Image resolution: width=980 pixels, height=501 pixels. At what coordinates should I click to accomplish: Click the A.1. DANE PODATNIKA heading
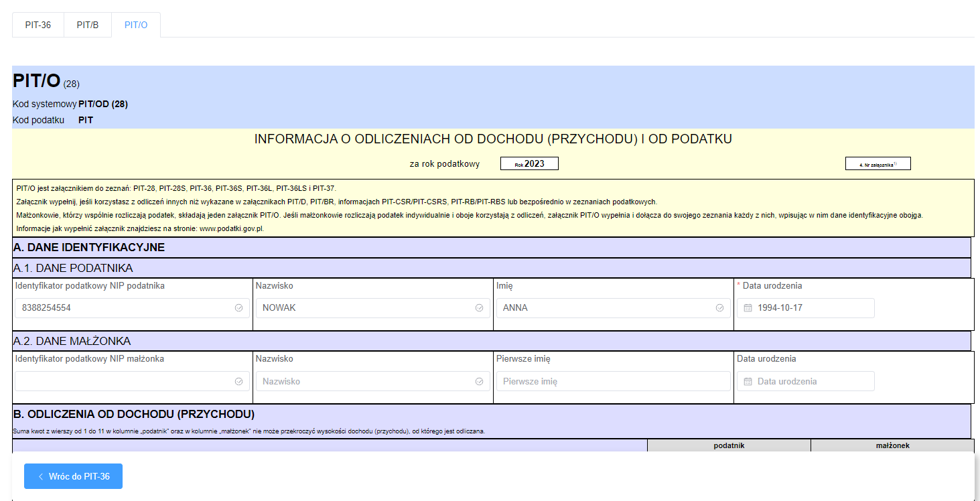pyautogui.click(x=73, y=268)
